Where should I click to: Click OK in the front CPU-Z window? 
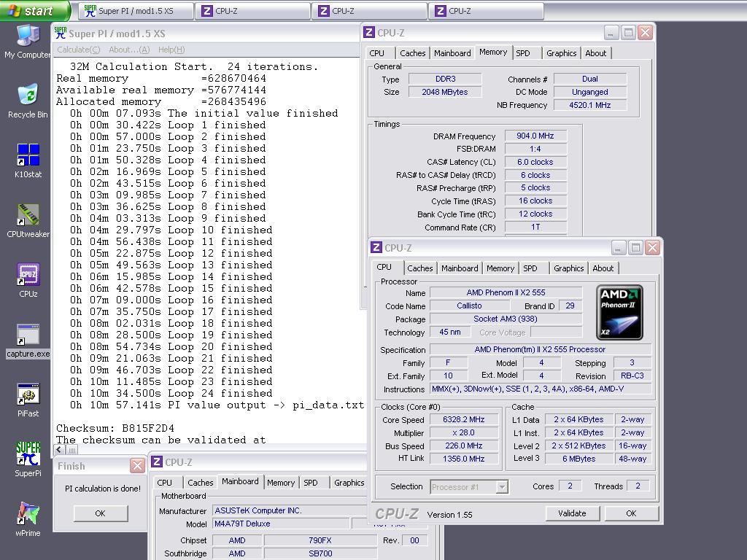click(631, 513)
